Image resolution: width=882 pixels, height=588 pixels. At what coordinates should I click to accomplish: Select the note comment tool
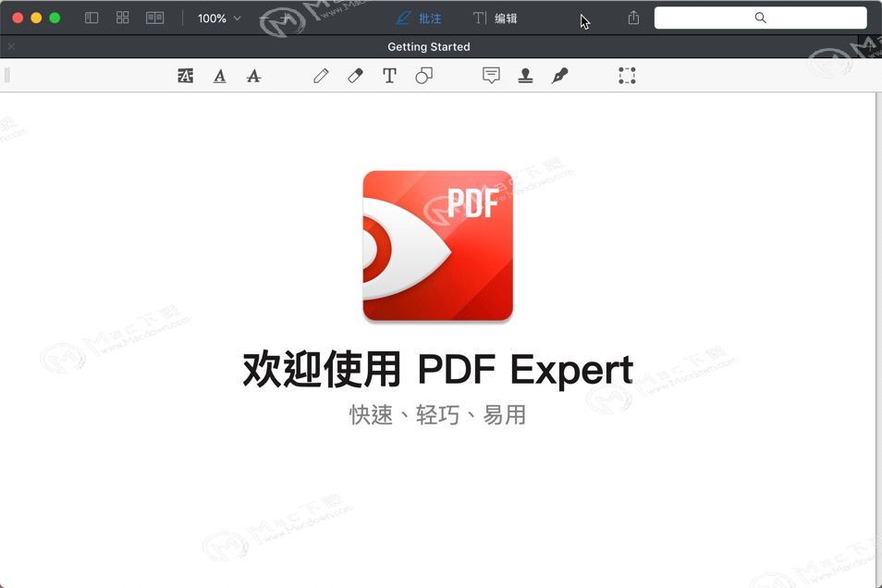pos(491,76)
